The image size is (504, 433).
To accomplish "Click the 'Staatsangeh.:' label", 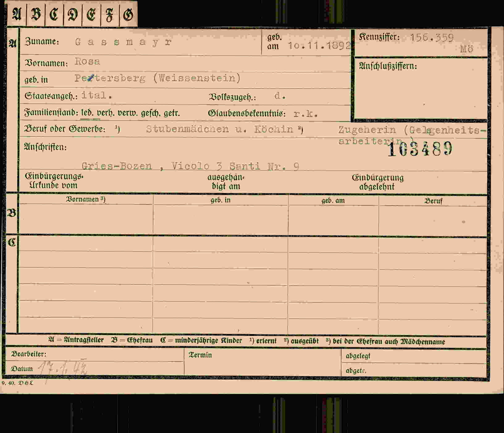I will [51, 96].
